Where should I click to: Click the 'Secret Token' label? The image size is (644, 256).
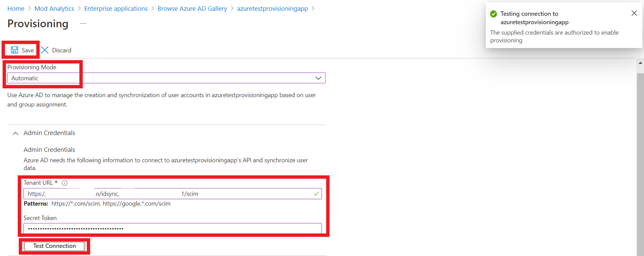tap(40, 218)
